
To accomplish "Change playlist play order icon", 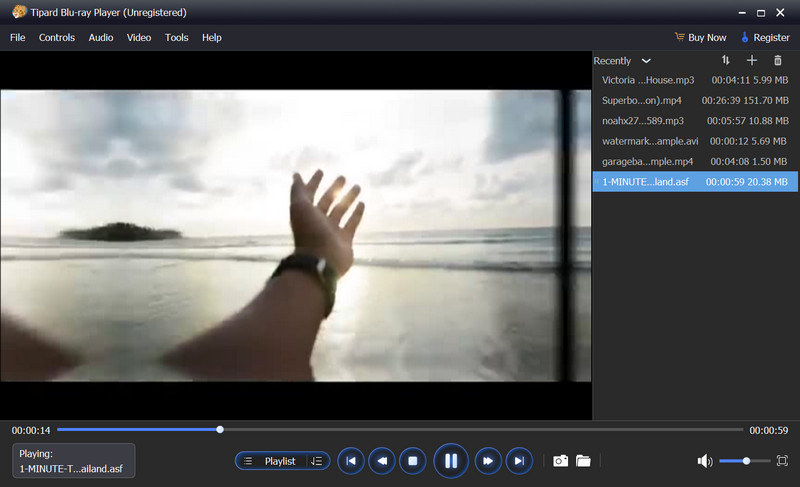I will pyautogui.click(x=317, y=461).
